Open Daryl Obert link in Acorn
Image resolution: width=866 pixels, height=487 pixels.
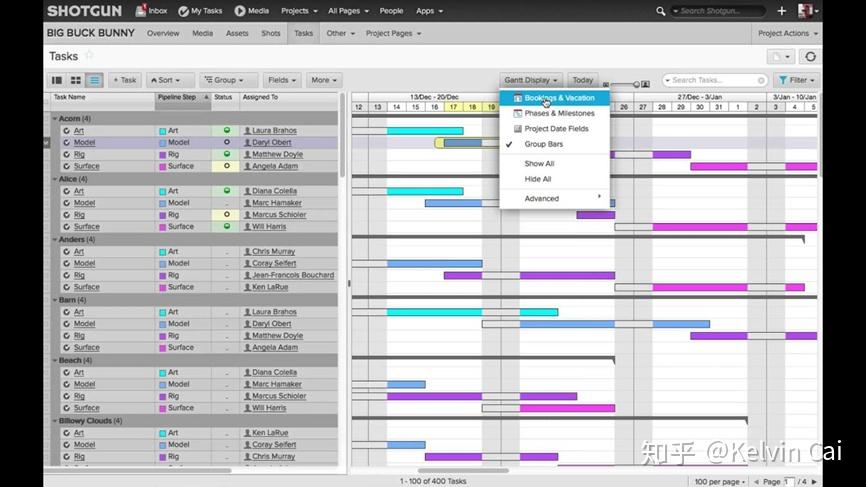point(271,142)
